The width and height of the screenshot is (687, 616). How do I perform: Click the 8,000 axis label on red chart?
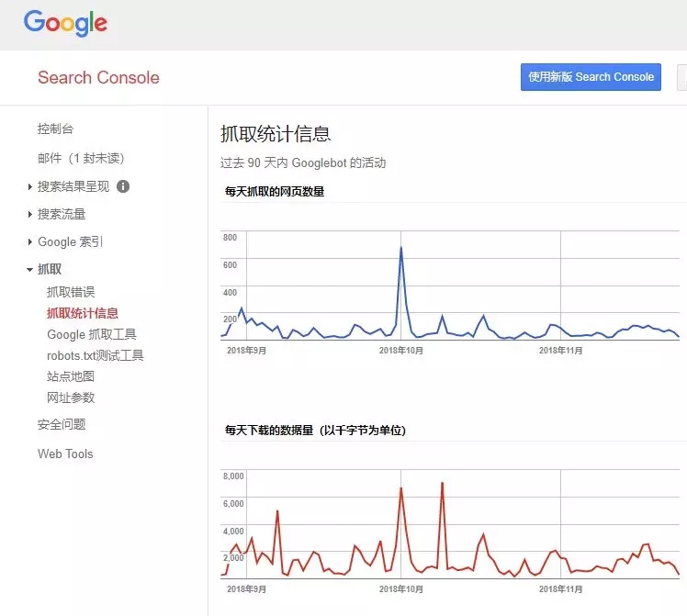pos(233,476)
